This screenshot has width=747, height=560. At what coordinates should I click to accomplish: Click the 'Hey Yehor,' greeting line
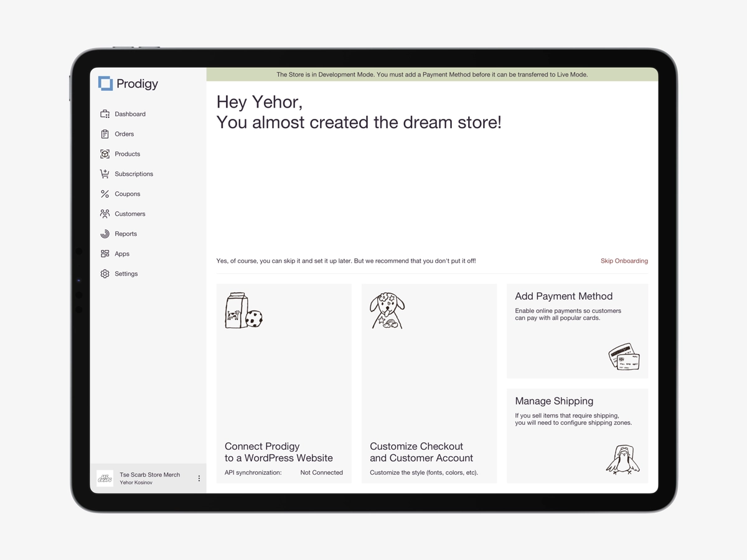(x=260, y=102)
